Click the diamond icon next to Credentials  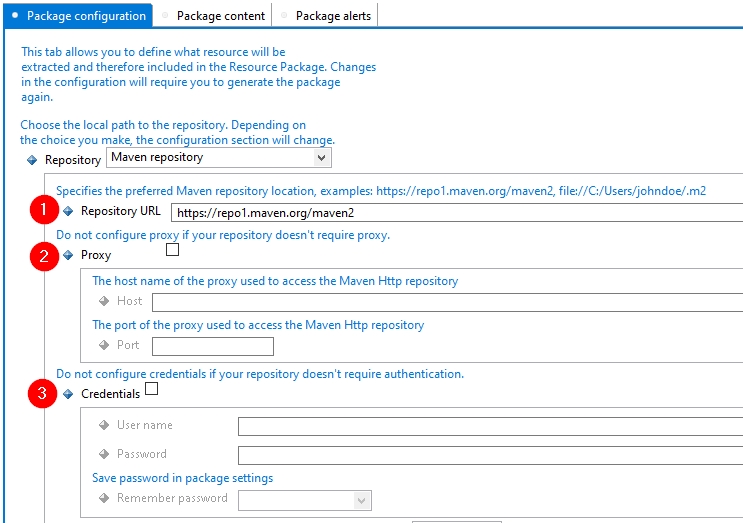[x=68, y=394]
